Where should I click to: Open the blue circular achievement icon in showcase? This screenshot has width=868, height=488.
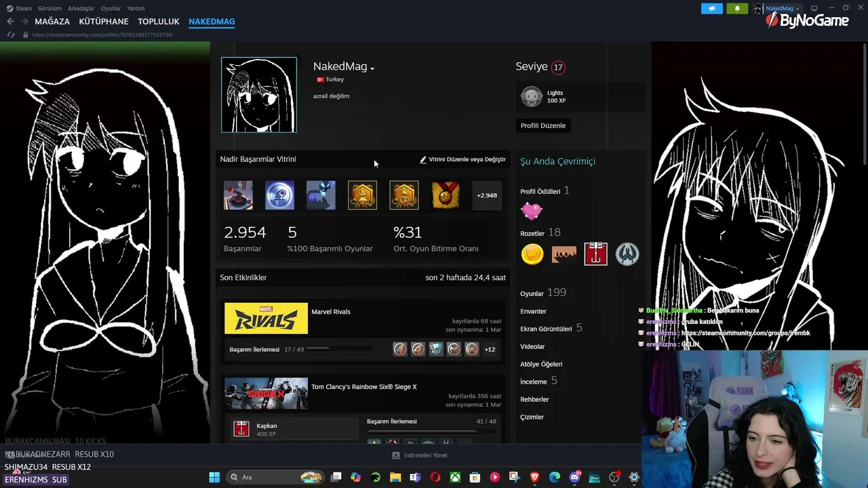point(279,195)
